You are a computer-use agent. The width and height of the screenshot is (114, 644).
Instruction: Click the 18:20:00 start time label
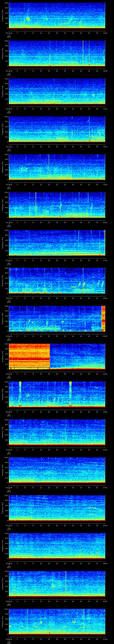tap(9, 260)
